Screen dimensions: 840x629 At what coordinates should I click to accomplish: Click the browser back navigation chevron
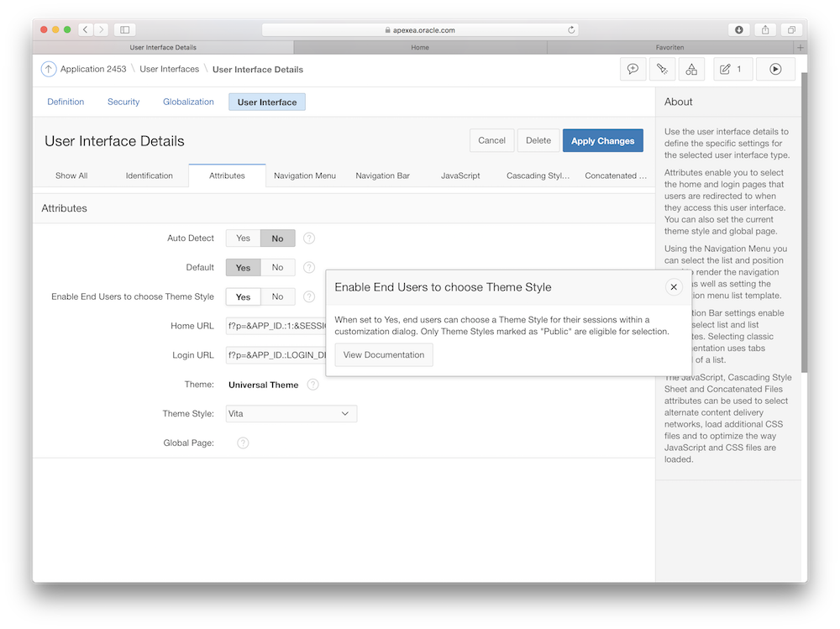click(85, 29)
